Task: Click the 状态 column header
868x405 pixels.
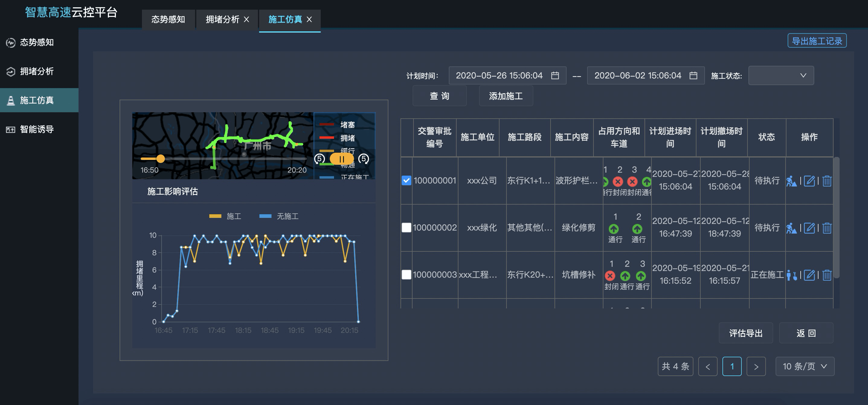Action: (x=767, y=137)
